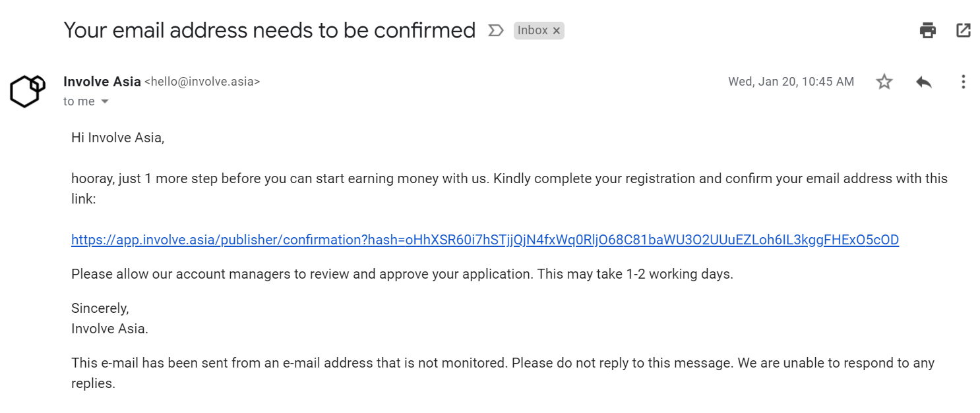Toggle the importance marker beside the subject

click(496, 30)
